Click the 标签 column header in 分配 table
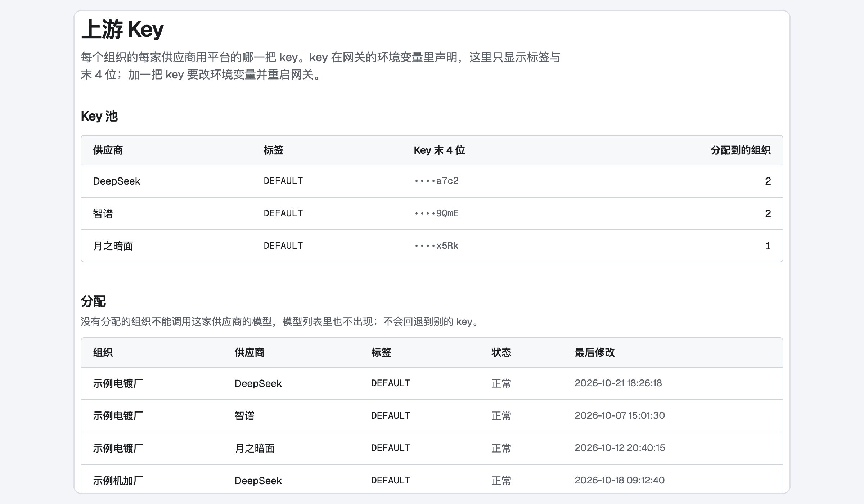This screenshot has height=504, width=864. (x=381, y=352)
